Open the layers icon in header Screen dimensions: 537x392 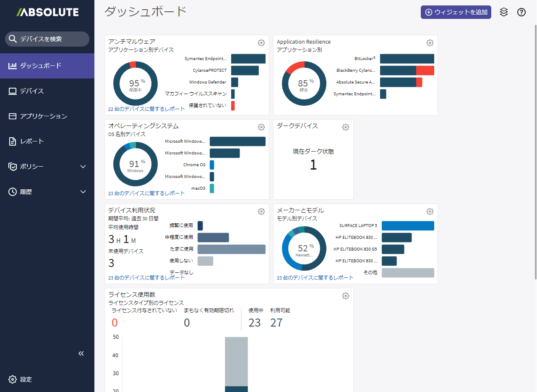[504, 12]
